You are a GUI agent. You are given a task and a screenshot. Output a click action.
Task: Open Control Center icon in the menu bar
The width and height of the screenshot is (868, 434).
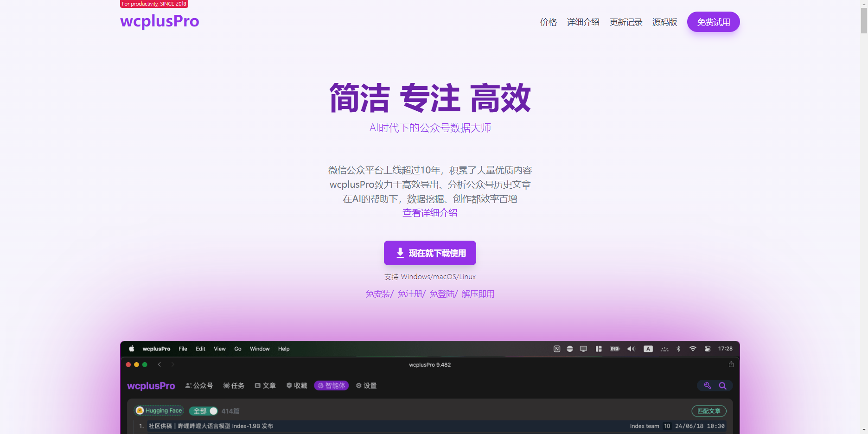tap(708, 349)
